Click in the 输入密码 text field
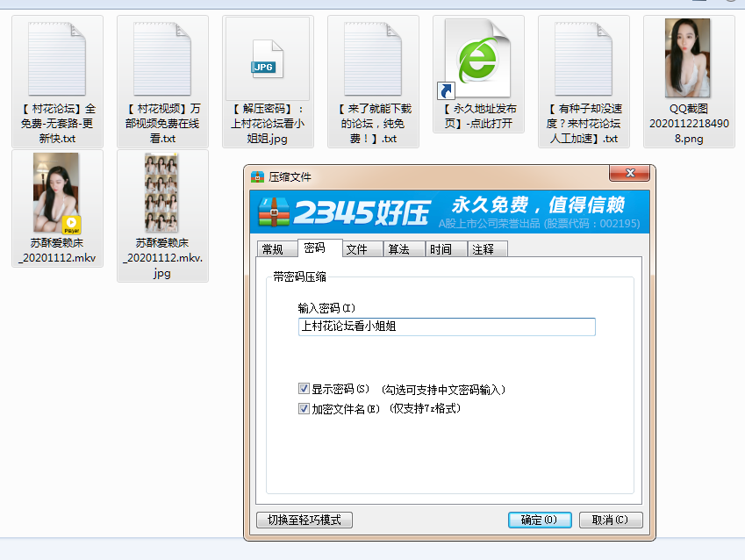 (447, 327)
